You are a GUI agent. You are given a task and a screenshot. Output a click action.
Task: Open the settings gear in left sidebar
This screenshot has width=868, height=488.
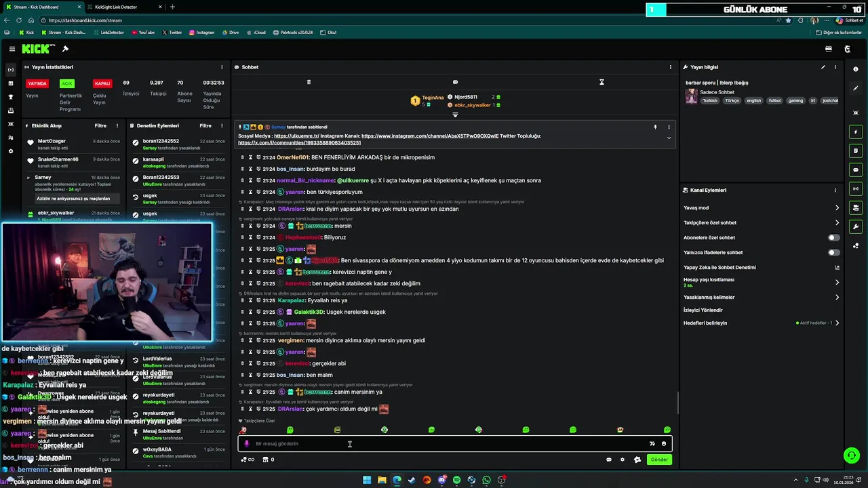pyautogui.click(x=10, y=151)
